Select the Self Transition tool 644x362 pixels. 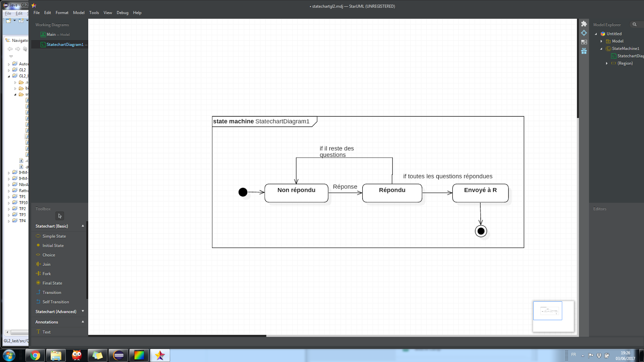click(x=56, y=302)
